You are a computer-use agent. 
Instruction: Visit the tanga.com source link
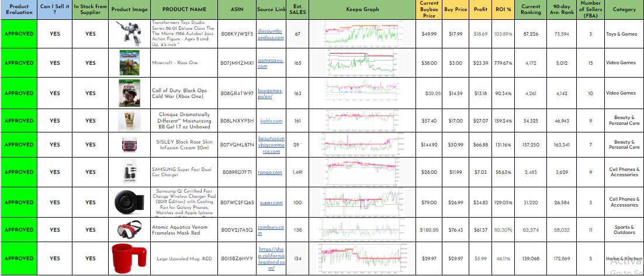point(270,173)
